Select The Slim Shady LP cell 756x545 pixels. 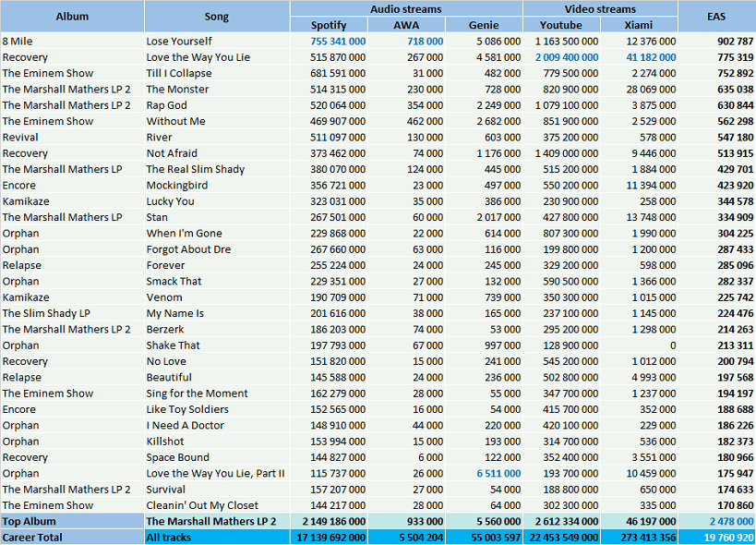(72, 313)
